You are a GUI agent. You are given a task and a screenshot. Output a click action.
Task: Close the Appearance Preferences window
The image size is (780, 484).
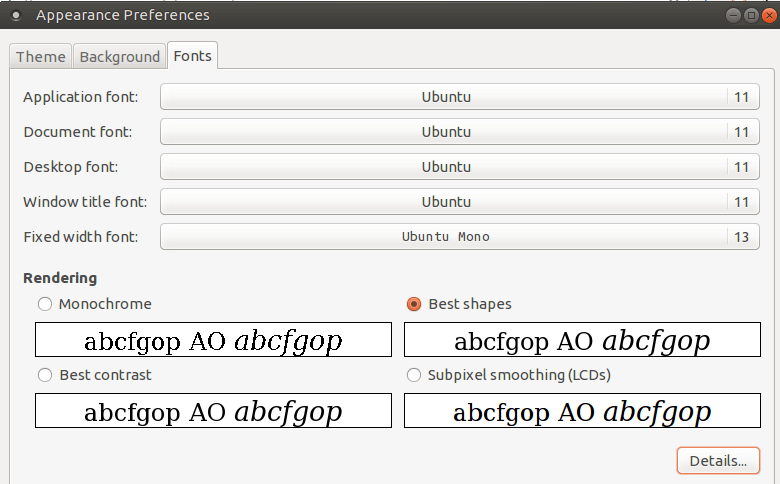pos(767,15)
